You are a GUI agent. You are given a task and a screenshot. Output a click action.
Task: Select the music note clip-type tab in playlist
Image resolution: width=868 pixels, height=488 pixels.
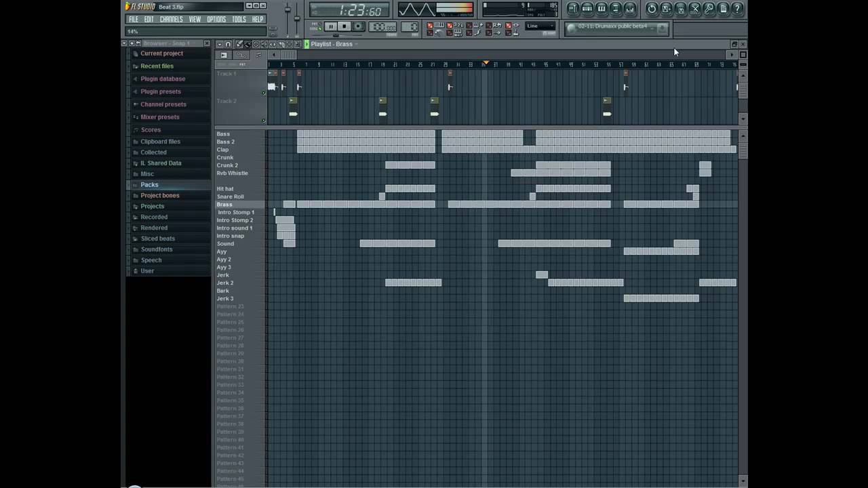pyautogui.click(x=258, y=55)
